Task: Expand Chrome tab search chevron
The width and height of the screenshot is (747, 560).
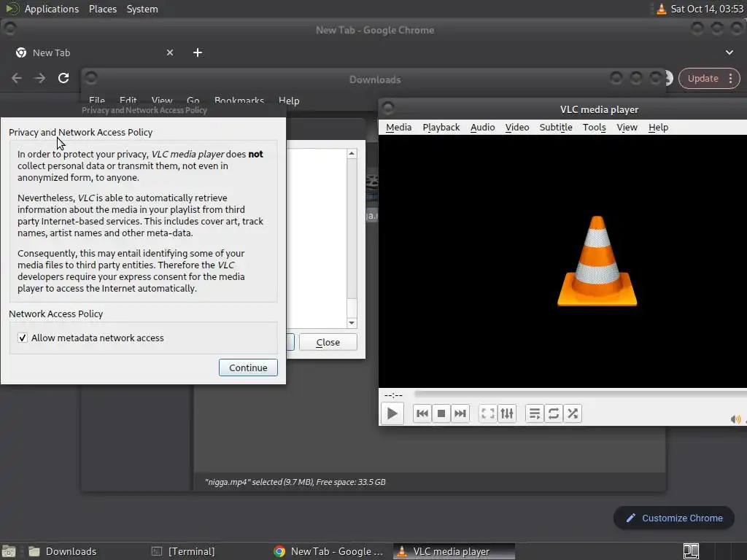Action: coord(729,52)
